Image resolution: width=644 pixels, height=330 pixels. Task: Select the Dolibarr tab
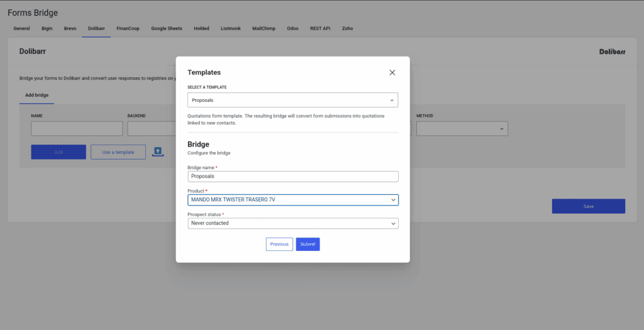point(96,29)
